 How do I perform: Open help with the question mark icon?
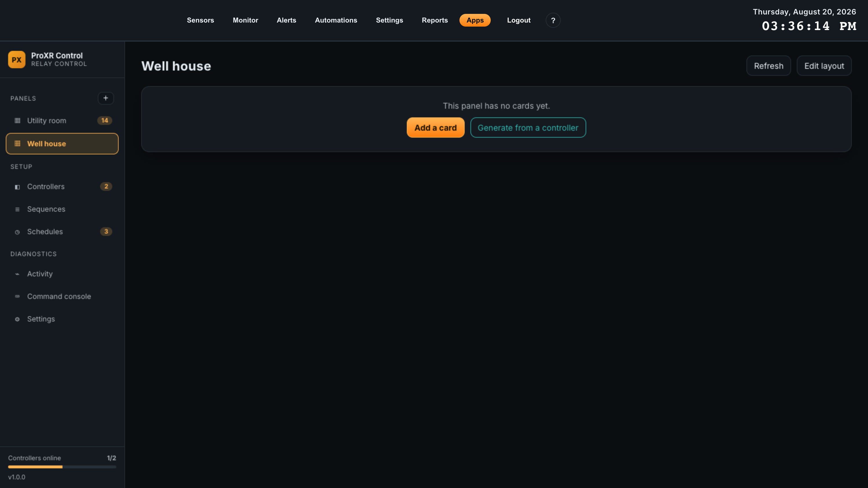coord(553,20)
